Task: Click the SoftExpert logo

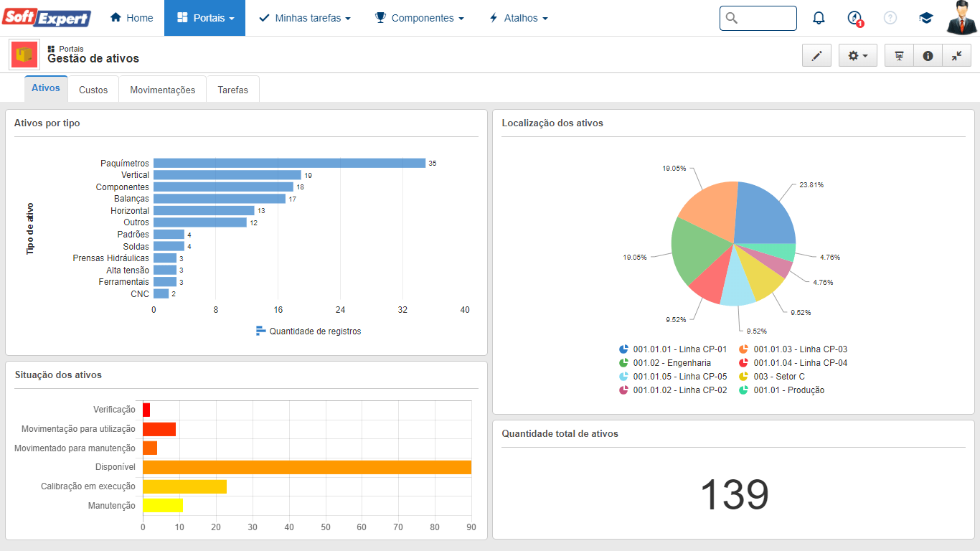Action: point(47,18)
